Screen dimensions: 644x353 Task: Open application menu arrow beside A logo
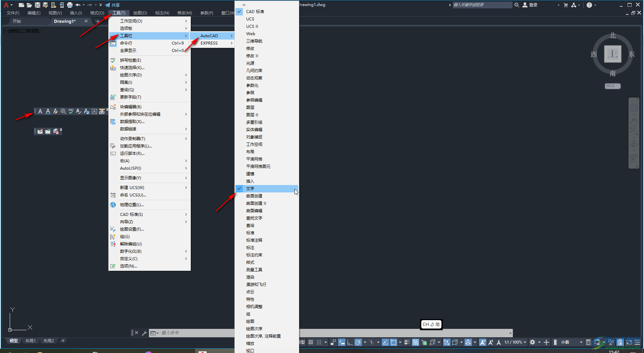point(11,5)
